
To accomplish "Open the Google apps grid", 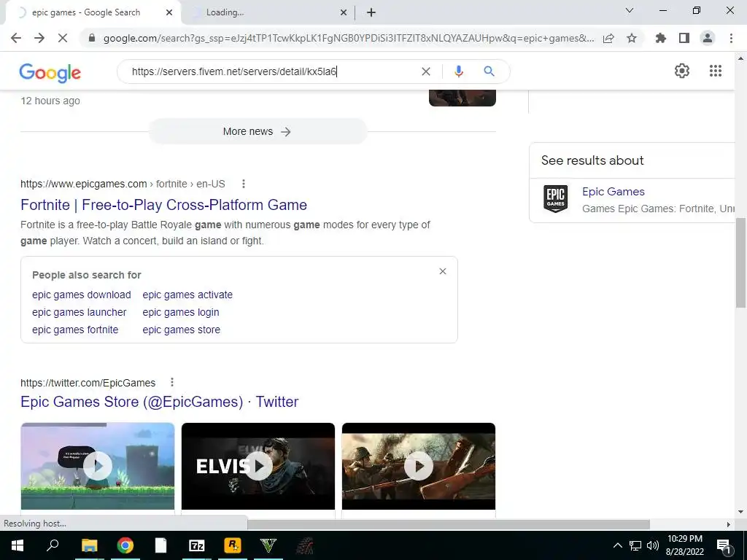I will (716, 71).
